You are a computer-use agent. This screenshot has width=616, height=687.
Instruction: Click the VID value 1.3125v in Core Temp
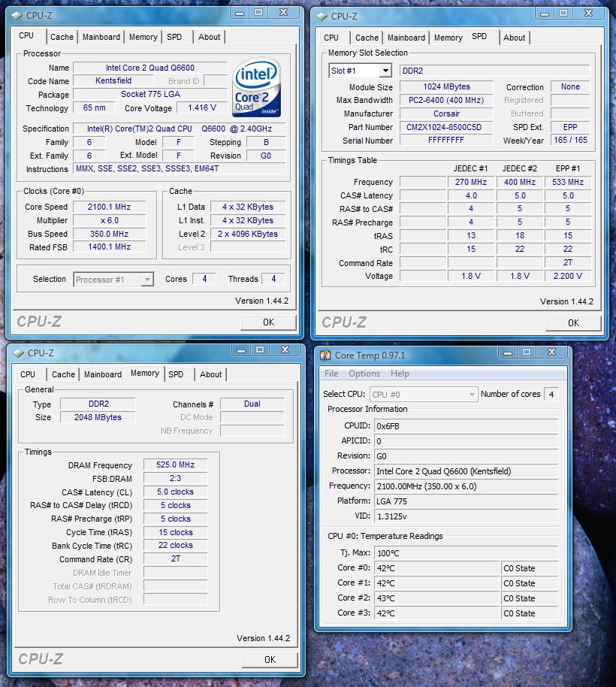[x=467, y=516]
